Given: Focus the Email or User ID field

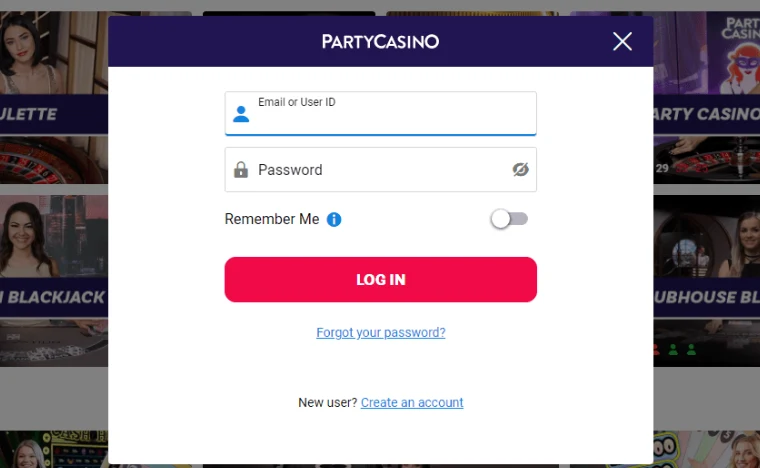Looking at the screenshot, I should click(390, 118).
